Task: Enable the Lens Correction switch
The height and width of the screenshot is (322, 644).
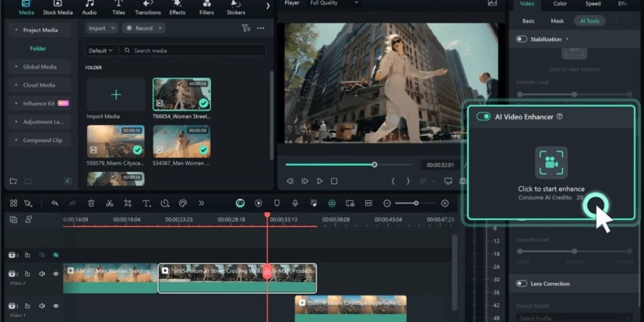Action: click(x=521, y=284)
